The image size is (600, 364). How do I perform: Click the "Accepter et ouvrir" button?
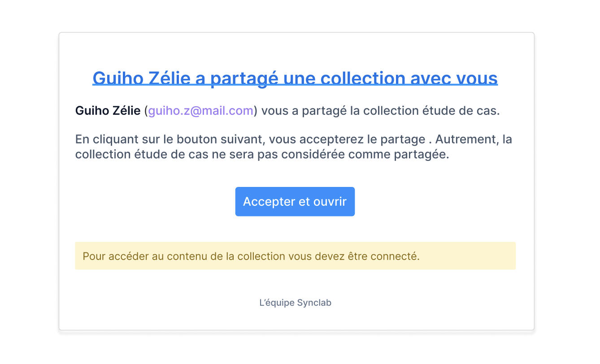(295, 202)
